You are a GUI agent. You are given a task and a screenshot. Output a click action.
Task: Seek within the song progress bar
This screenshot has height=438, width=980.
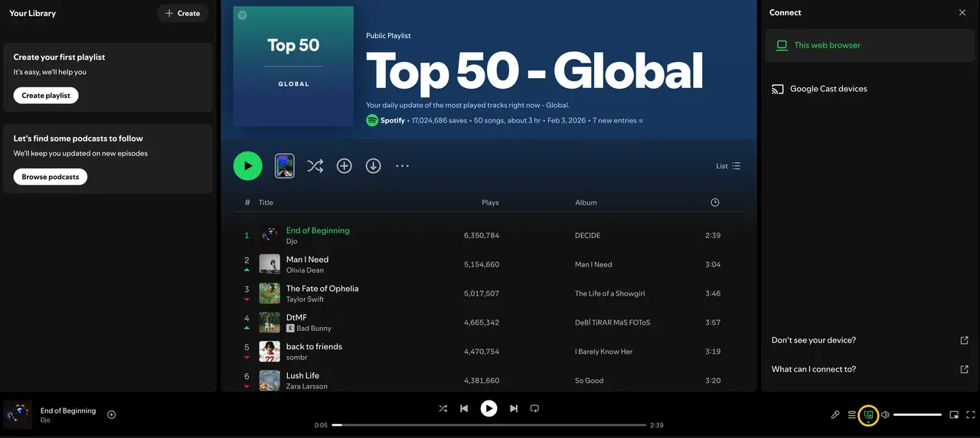pyautogui.click(x=490, y=425)
